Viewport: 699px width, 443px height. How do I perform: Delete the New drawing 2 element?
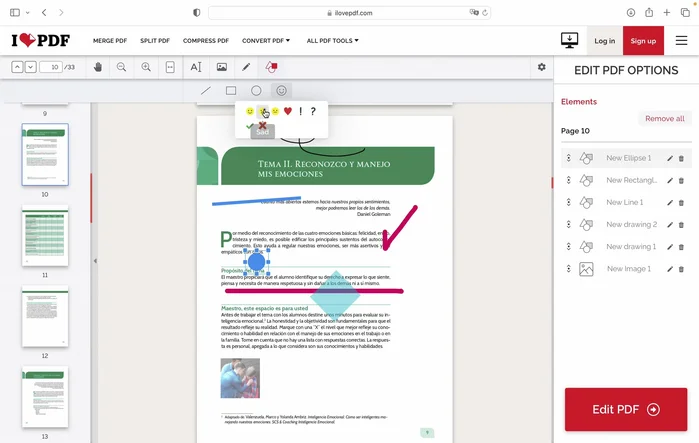(x=681, y=225)
